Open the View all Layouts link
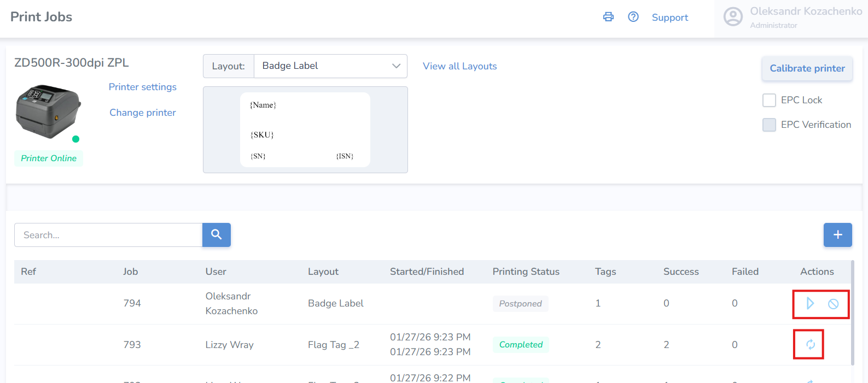This screenshot has width=868, height=383. (459, 66)
